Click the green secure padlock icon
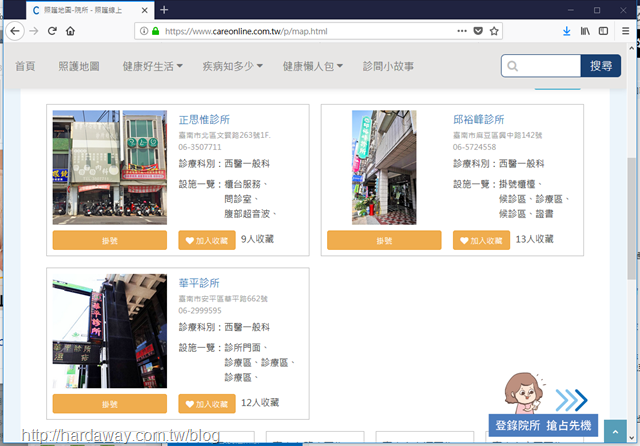640x446 pixels. pyautogui.click(x=156, y=31)
